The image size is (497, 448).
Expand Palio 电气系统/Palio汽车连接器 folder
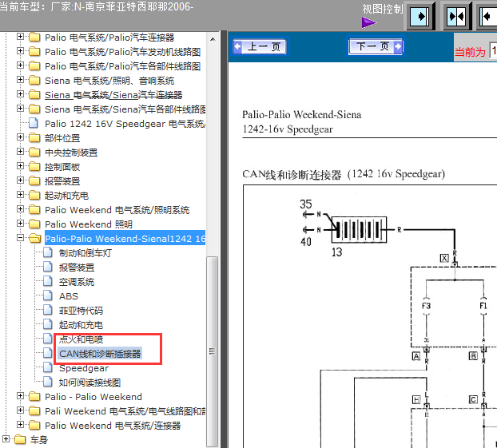20,37
